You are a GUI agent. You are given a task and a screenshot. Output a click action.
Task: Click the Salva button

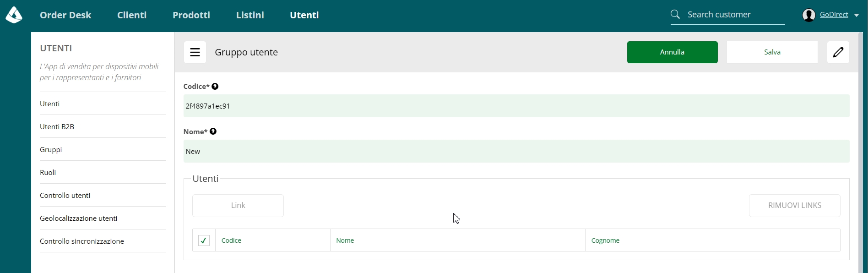pyautogui.click(x=772, y=52)
